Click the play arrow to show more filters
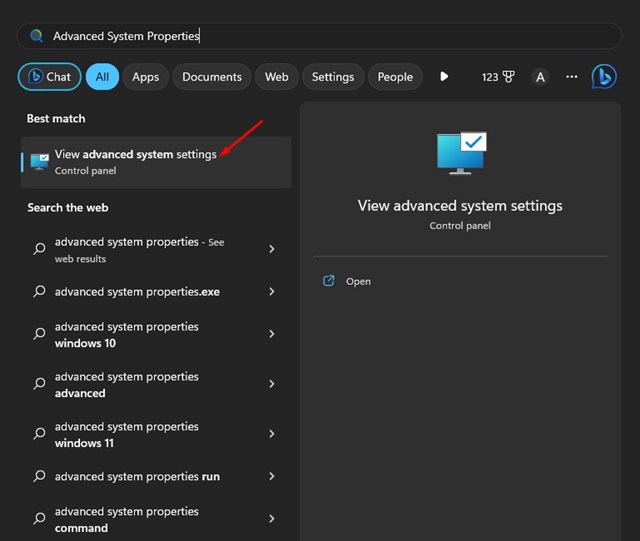This screenshot has height=541, width=640. pyautogui.click(x=444, y=77)
